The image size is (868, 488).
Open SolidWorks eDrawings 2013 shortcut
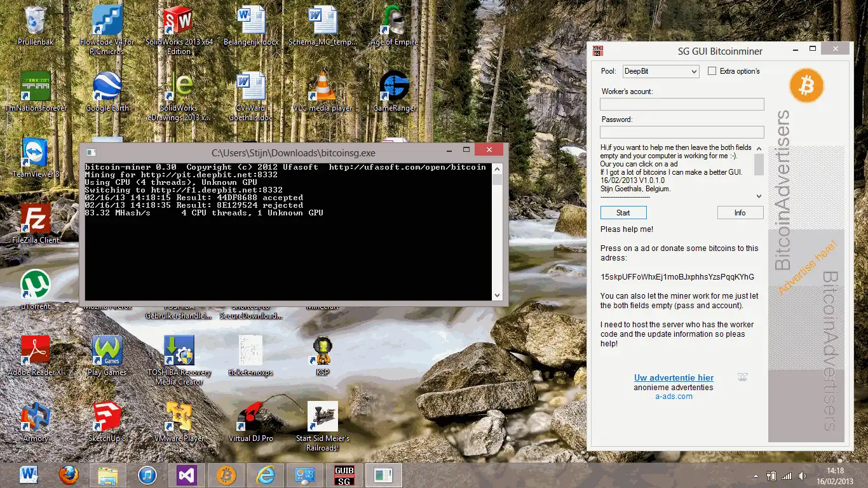[179, 95]
